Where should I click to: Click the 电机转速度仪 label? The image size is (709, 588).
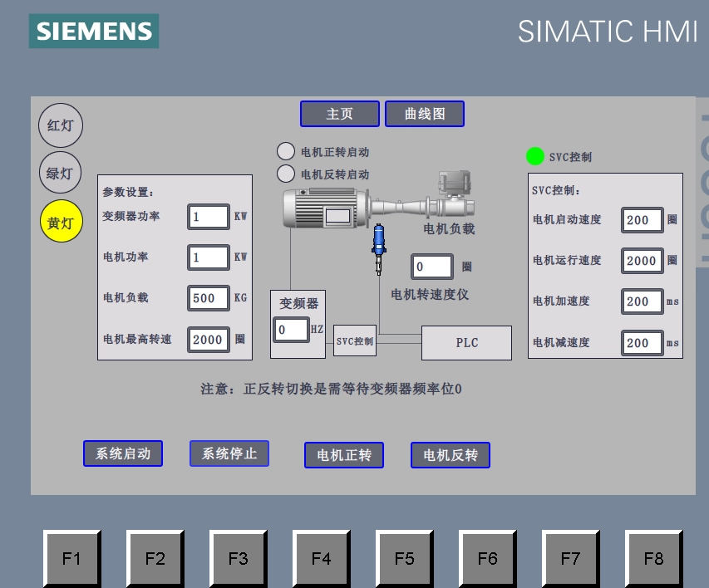pos(430,295)
